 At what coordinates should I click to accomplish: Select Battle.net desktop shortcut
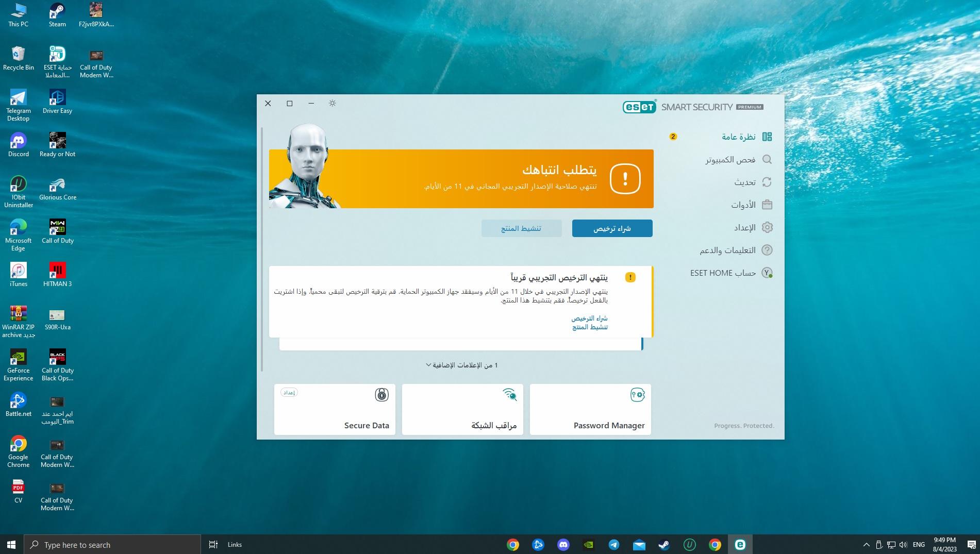pyautogui.click(x=18, y=405)
